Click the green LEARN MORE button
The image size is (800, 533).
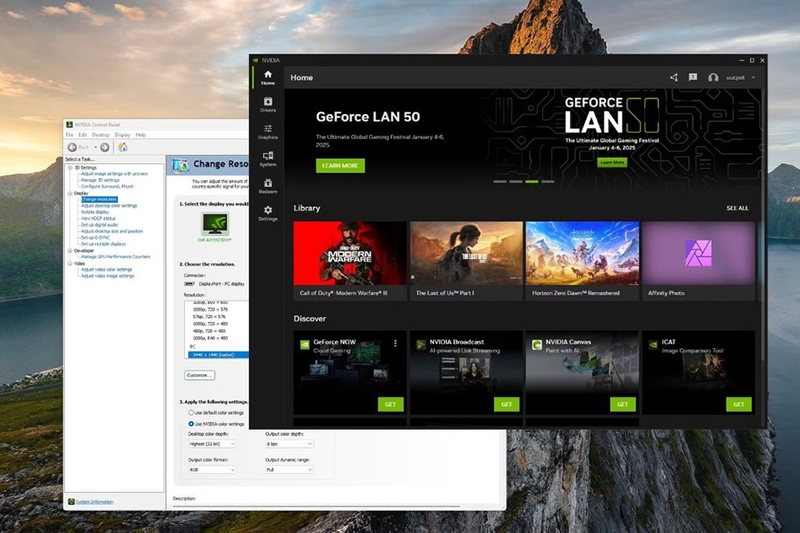(x=340, y=166)
